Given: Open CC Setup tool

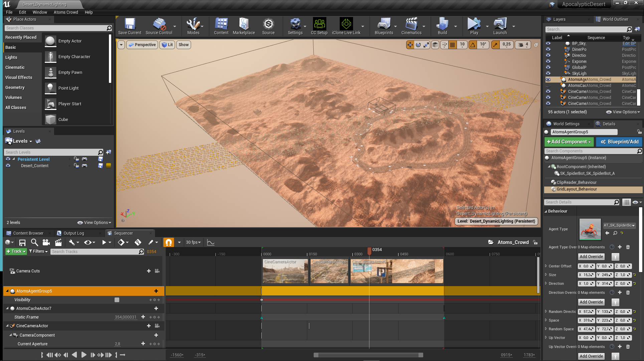Looking at the screenshot, I should pyautogui.click(x=319, y=26).
